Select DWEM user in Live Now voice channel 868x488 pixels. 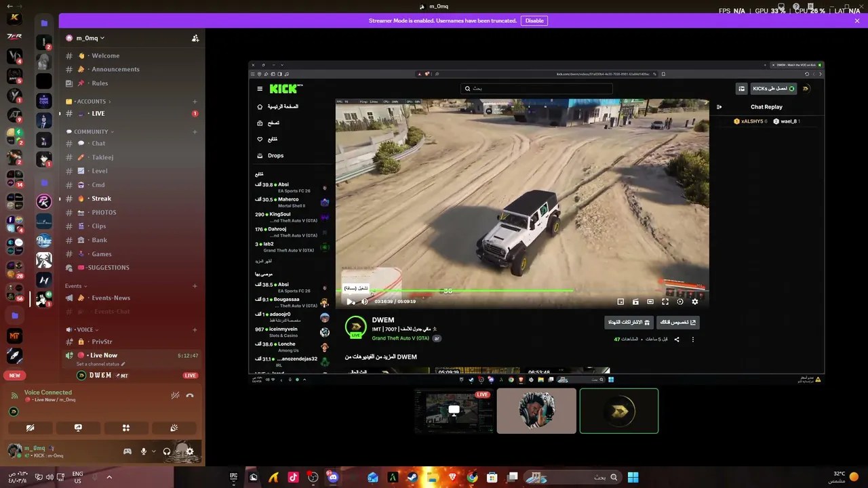coord(137,375)
